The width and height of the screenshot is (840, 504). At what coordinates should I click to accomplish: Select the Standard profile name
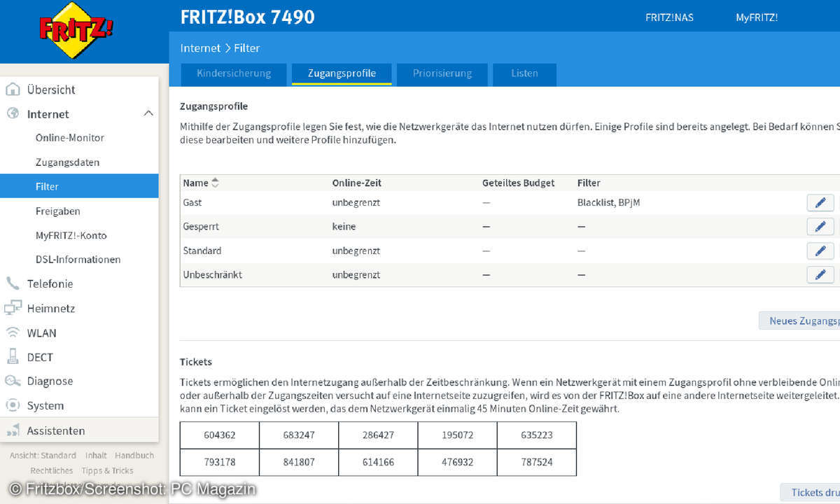202,251
